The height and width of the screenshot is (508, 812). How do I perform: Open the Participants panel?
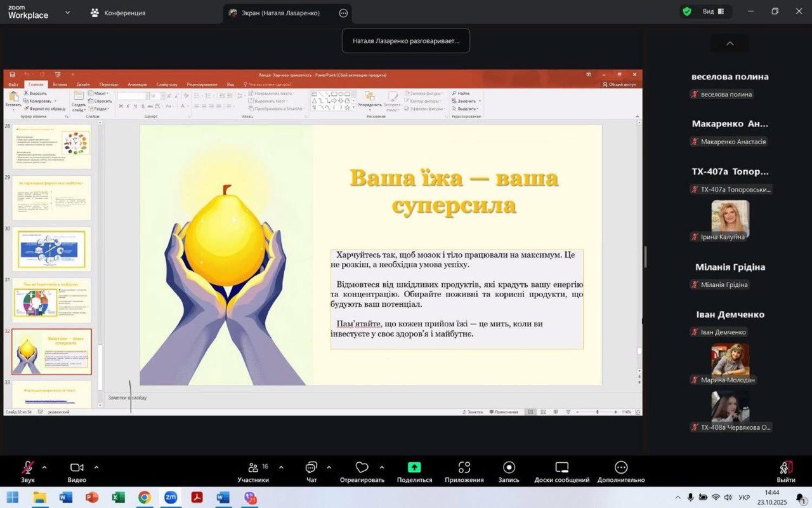[x=253, y=472]
